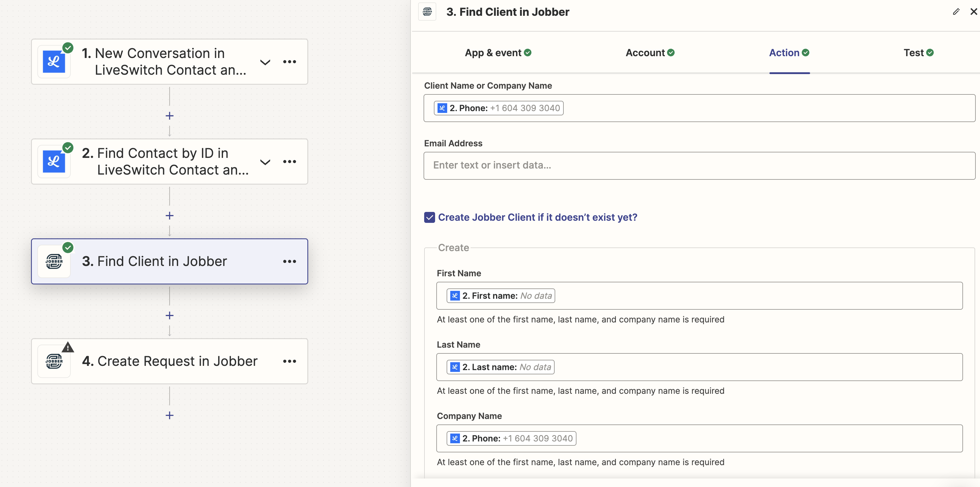Click the helper text under Company Name

pyautogui.click(x=580, y=462)
